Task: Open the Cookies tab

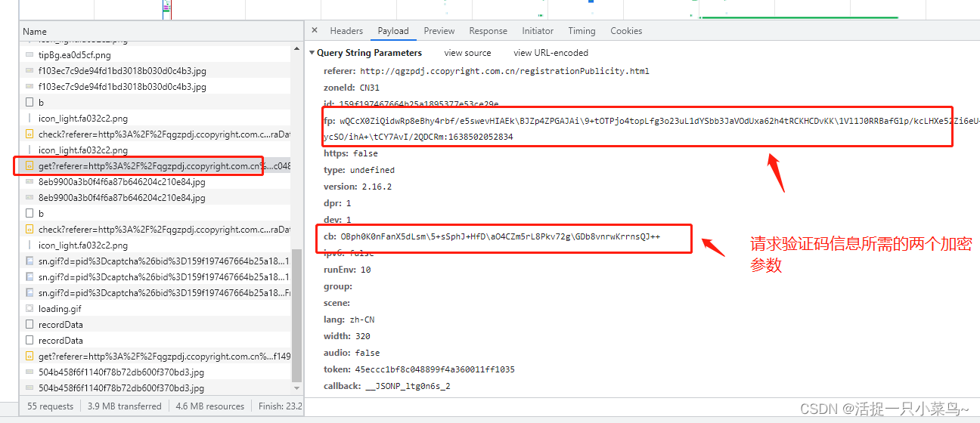Action: [626, 31]
